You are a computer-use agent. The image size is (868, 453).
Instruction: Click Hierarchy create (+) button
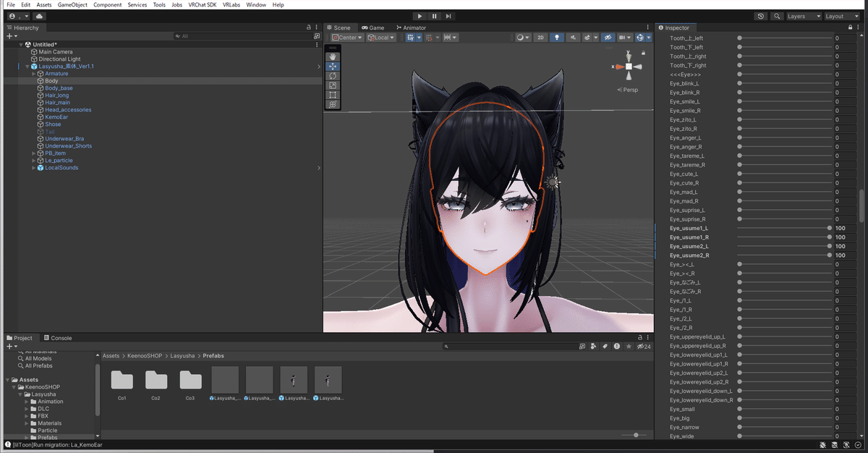click(10, 35)
